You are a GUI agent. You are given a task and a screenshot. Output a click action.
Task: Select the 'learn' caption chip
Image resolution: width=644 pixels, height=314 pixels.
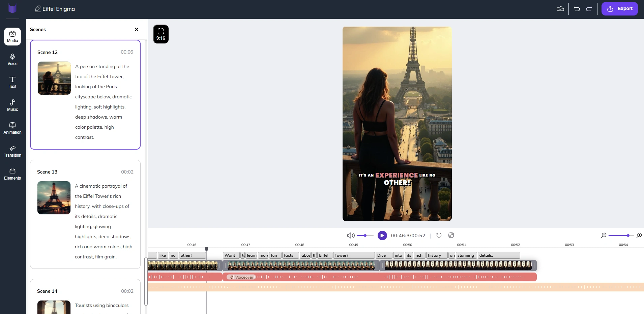point(252,255)
